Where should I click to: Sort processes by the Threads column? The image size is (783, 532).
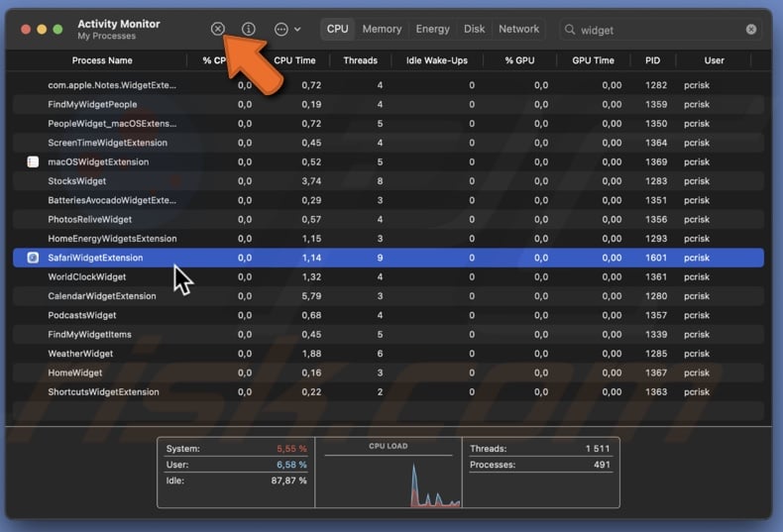click(x=360, y=60)
